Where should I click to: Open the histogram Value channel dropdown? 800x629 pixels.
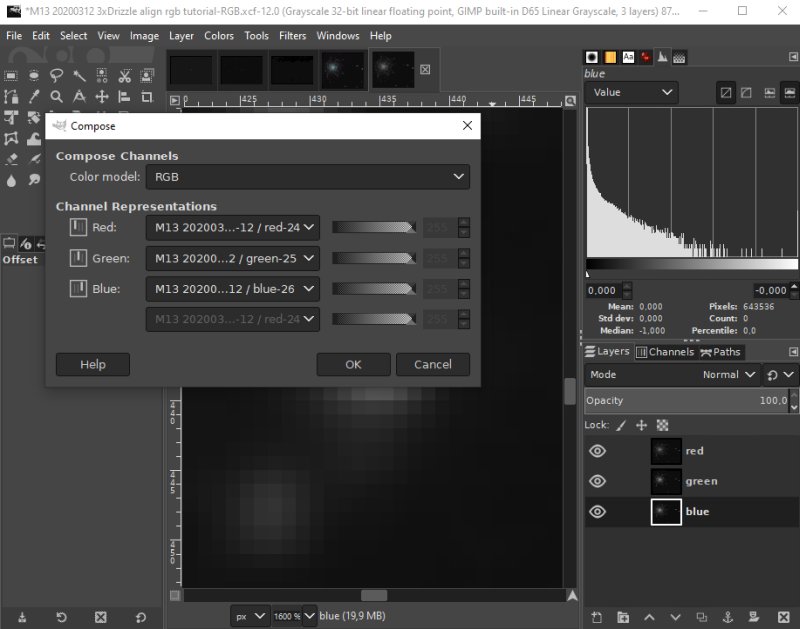click(x=631, y=92)
